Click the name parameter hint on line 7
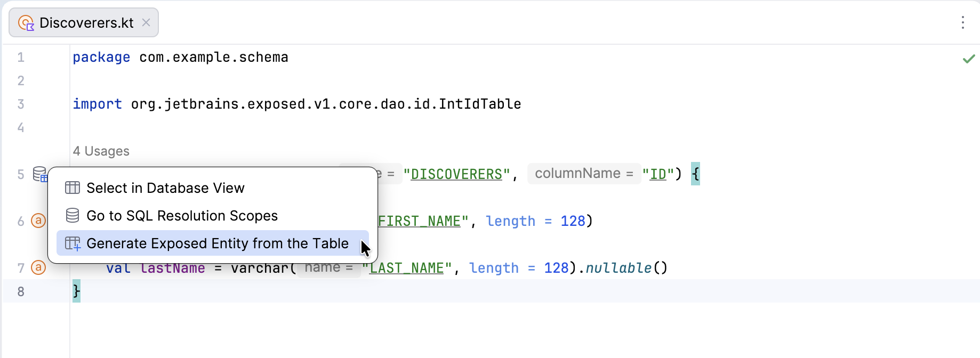 [328, 267]
